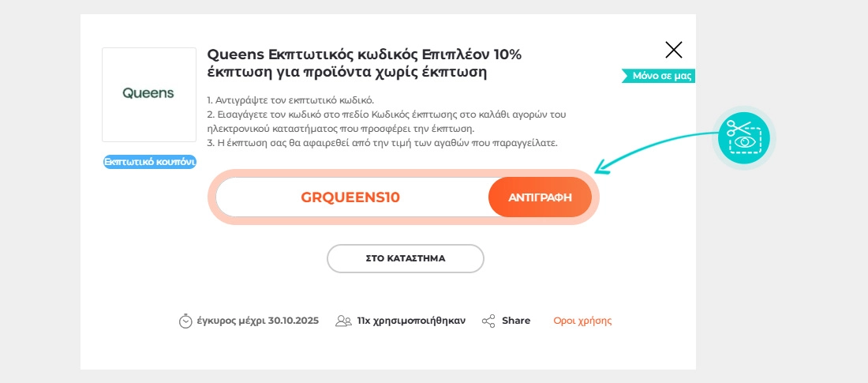The width and height of the screenshot is (868, 383).
Task: Open the 'Οροι χρήσης' terms link
Action: tap(582, 321)
